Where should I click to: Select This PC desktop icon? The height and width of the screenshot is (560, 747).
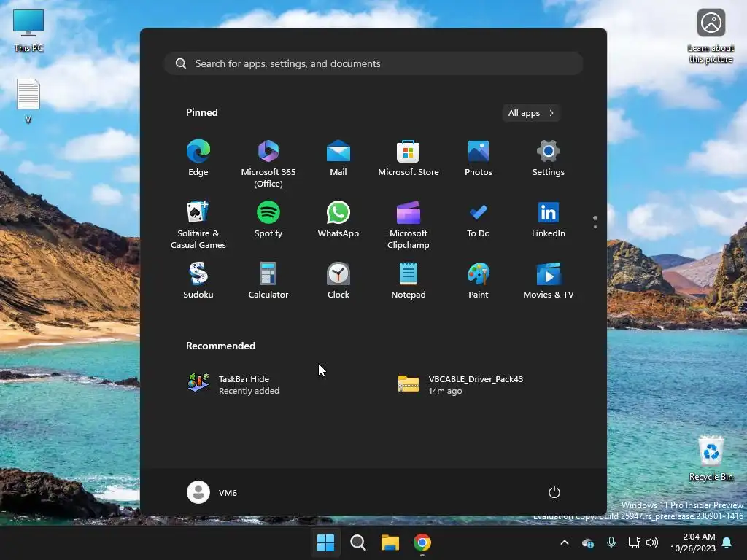pyautogui.click(x=28, y=30)
